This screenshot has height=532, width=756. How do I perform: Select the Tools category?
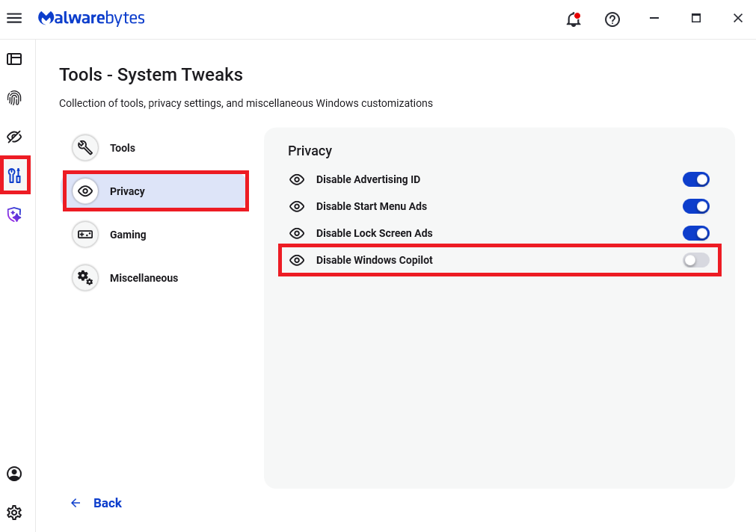click(123, 148)
